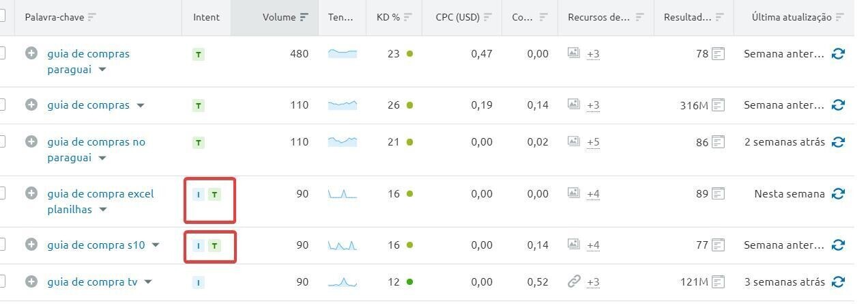Click image SERP feature icon for 'guia de compras no paraguai'
868x304 pixels.
574,142
